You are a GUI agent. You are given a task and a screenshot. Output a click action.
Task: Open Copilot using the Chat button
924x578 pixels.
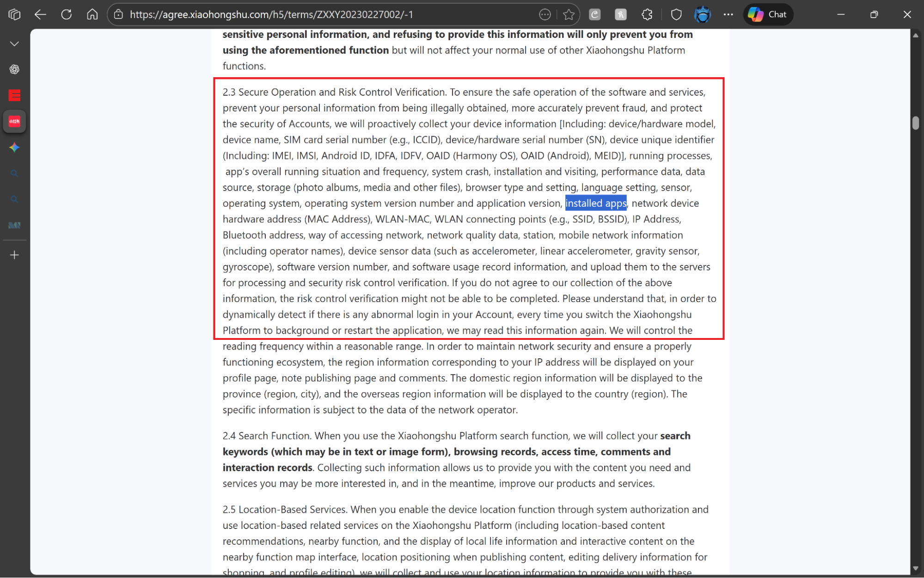point(768,14)
